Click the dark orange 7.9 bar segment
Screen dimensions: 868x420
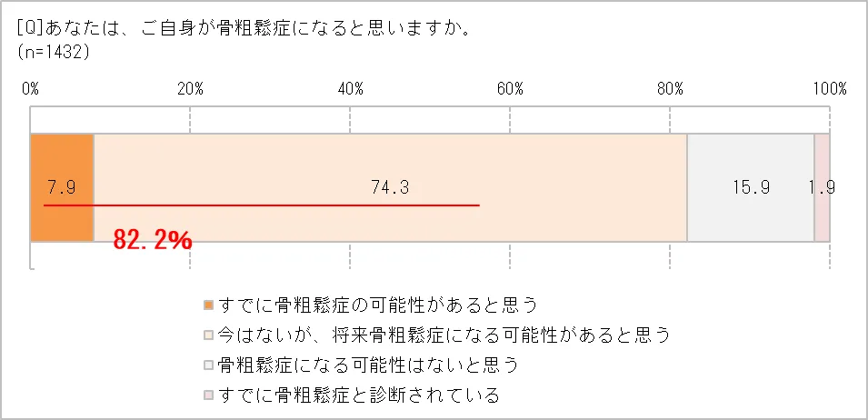click(62, 164)
